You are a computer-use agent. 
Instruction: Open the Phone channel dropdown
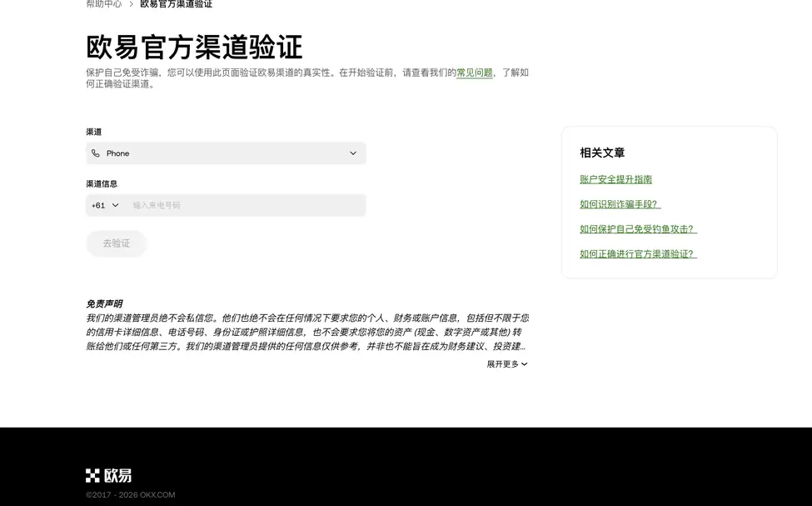(226, 153)
